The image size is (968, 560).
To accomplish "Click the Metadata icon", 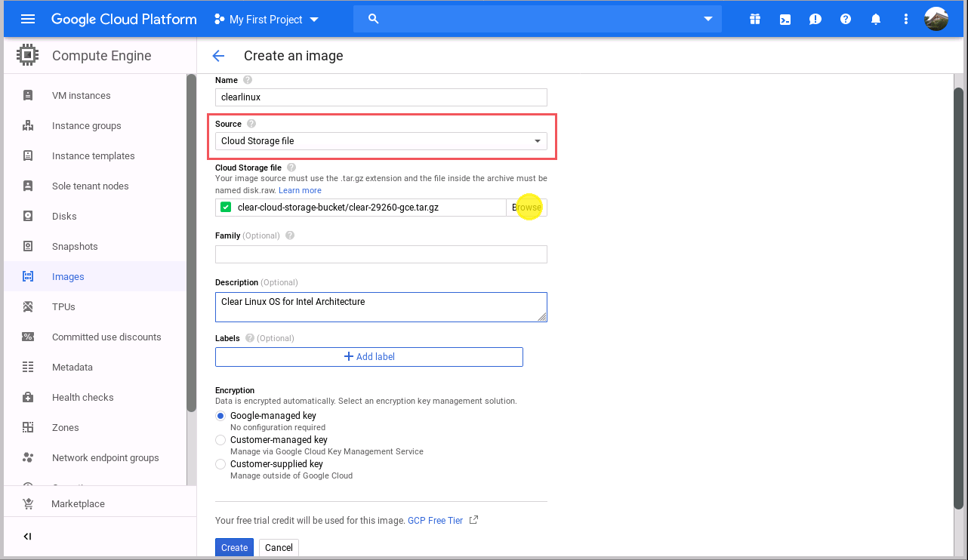I will point(28,367).
